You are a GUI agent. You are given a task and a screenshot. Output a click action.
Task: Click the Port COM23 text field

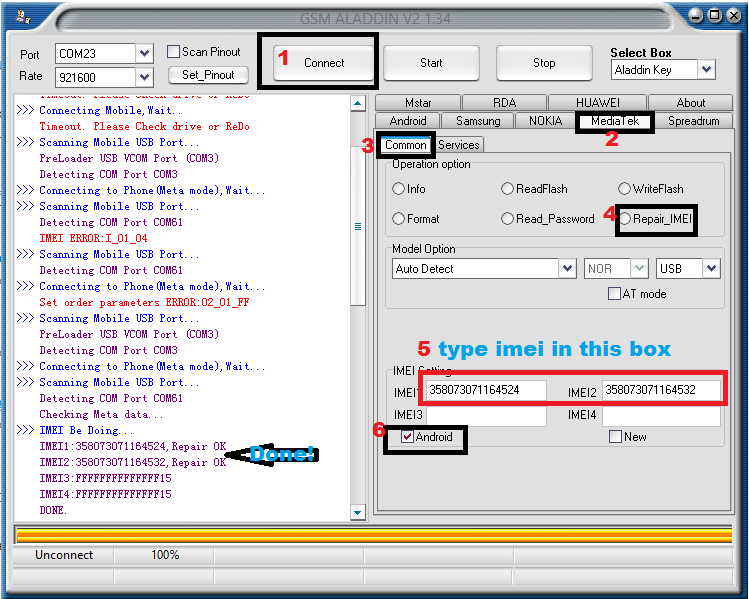click(x=96, y=53)
